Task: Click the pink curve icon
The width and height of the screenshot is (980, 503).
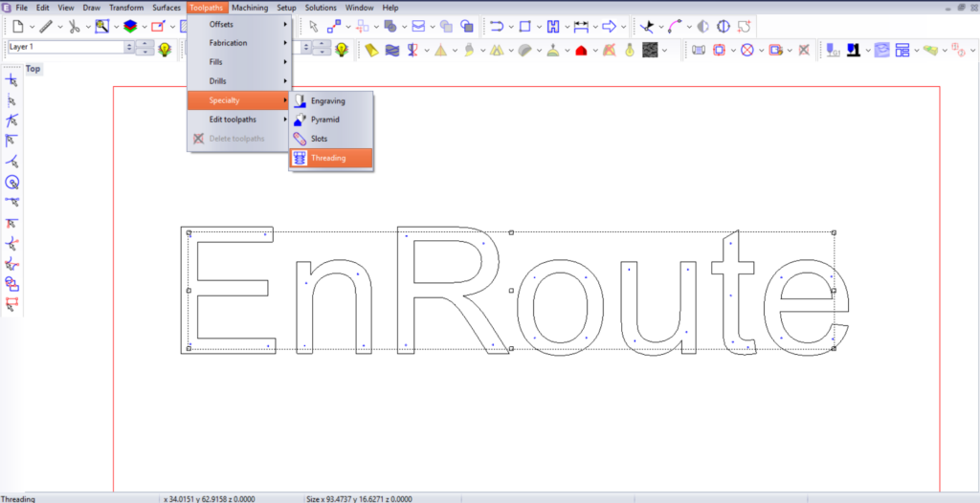Action: [x=676, y=27]
